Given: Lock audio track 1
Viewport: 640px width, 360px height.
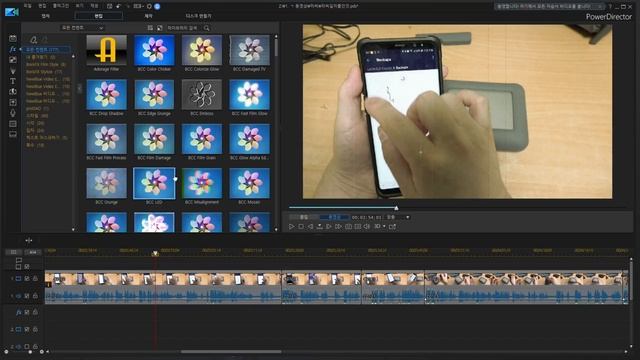Looking at the screenshot, I should click(36, 296).
